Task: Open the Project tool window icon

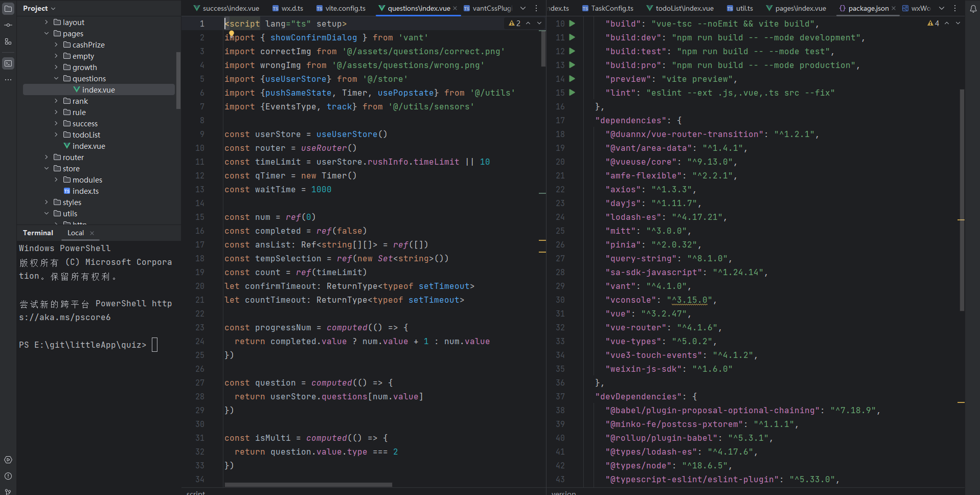Action: 8,9
